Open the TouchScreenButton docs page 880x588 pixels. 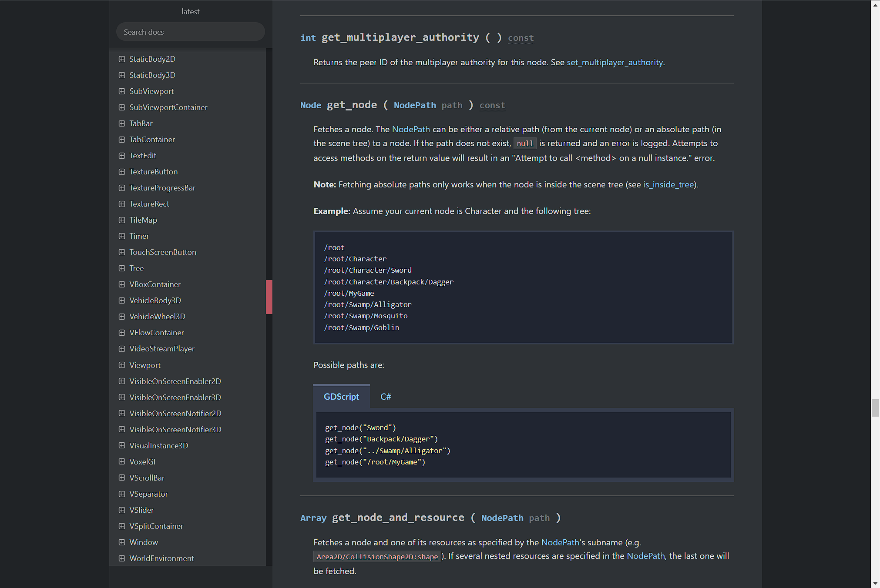[163, 252]
